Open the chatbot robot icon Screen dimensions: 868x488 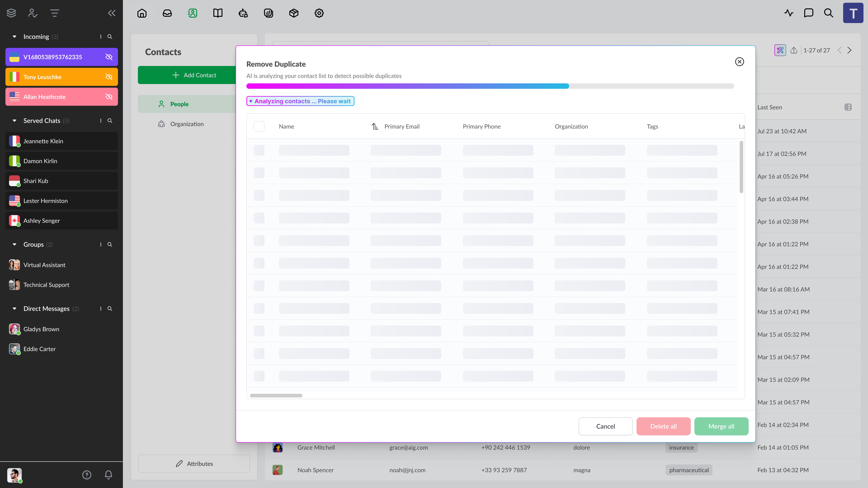243,13
